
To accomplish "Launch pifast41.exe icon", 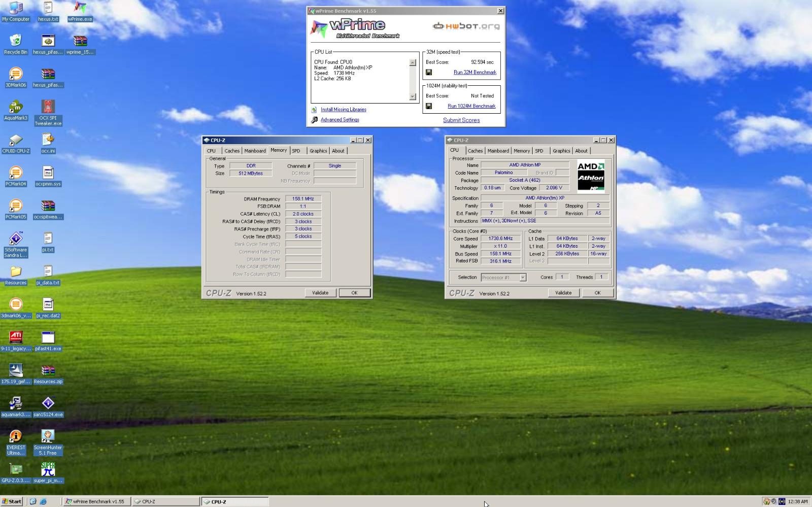I will [x=48, y=341].
